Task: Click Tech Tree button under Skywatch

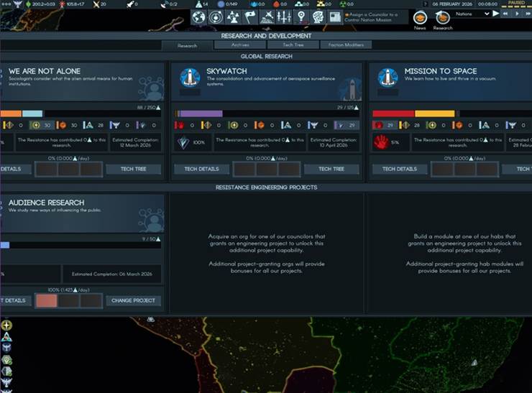Action: pyautogui.click(x=331, y=169)
